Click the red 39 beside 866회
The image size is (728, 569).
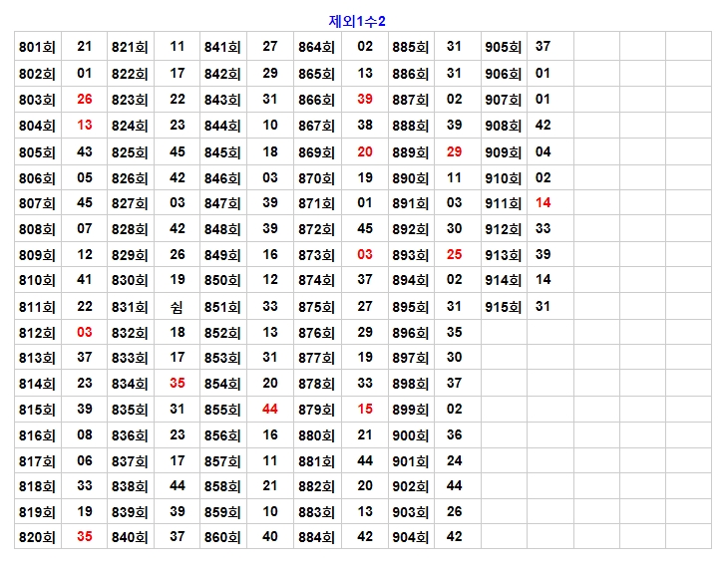(x=364, y=99)
